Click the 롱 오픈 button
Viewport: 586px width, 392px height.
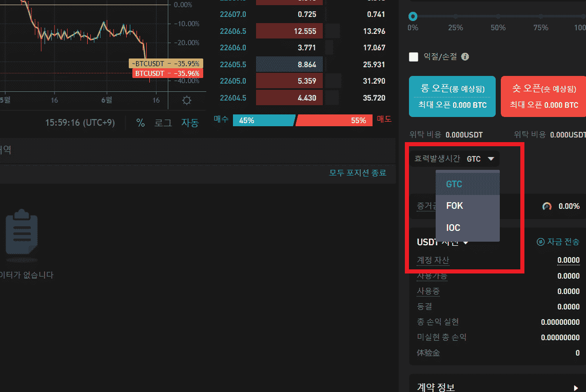pos(452,96)
